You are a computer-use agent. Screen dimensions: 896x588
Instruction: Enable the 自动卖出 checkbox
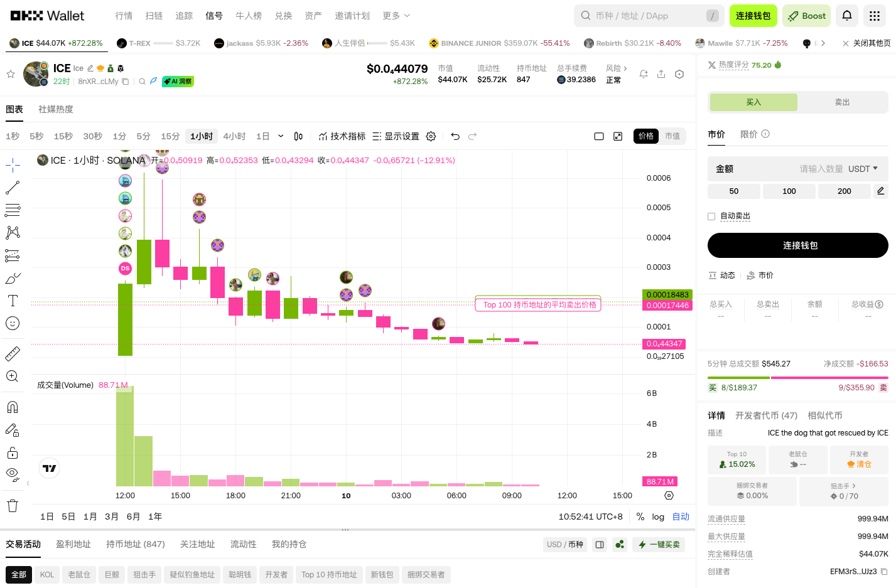(x=711, y=216)
